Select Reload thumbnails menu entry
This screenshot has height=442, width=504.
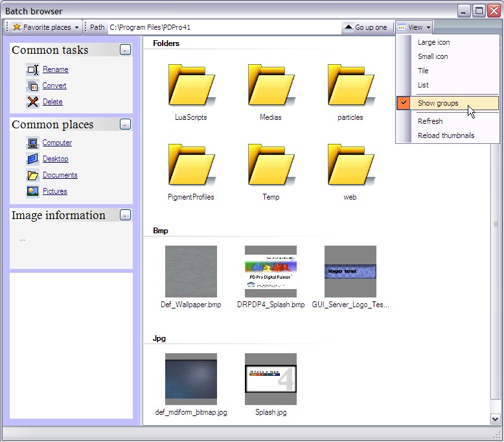[x=446, y=135]
